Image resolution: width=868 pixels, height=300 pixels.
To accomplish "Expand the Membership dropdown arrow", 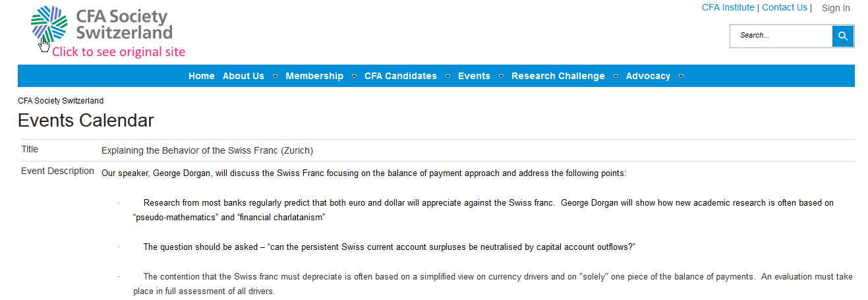I will [355, 76].
